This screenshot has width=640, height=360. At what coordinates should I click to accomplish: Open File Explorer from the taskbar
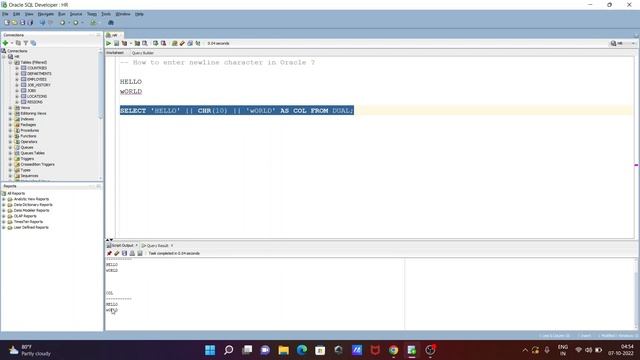click(283, 350)
